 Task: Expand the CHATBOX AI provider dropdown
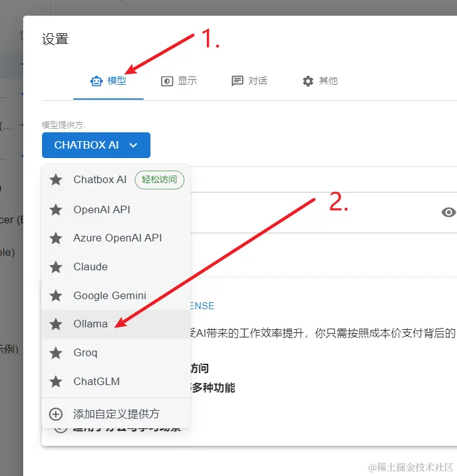pos(96,145)
